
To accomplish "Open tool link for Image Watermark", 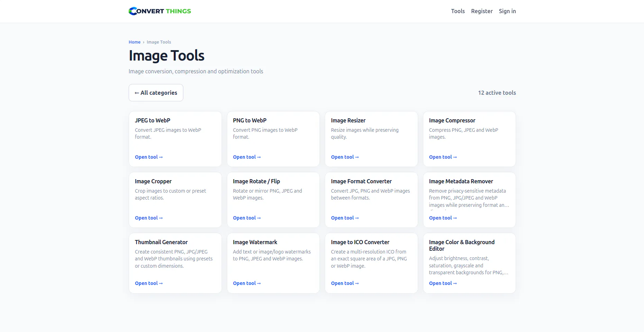I will 247,283.
